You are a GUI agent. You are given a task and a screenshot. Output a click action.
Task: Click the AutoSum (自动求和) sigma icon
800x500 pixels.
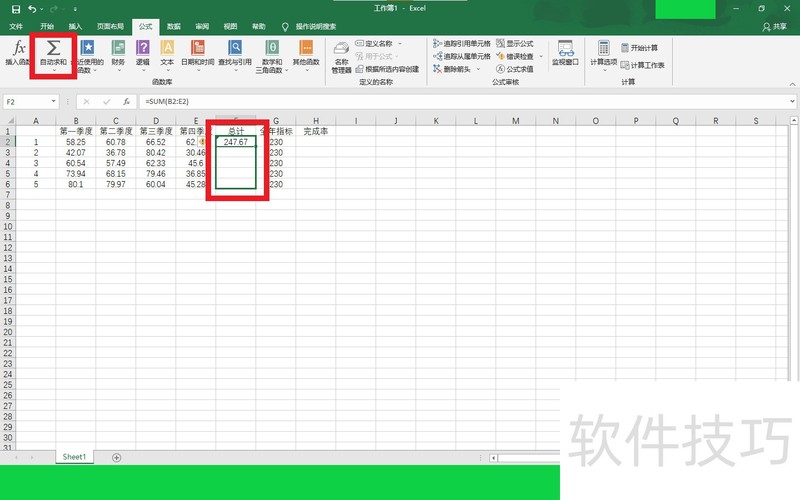54,48
